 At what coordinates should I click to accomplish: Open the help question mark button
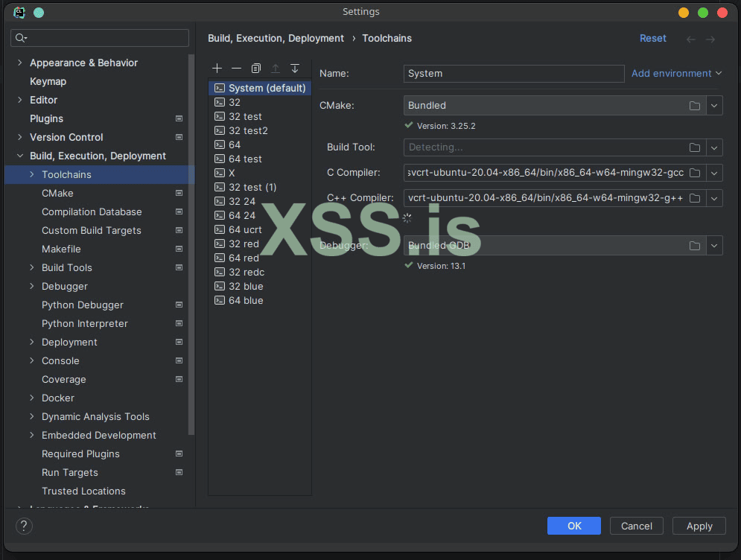point(24,526)
